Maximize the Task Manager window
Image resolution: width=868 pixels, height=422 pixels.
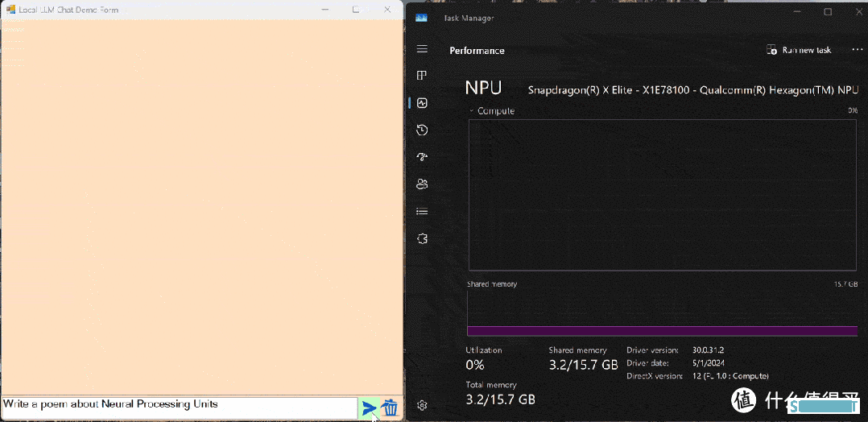(828, 12)
